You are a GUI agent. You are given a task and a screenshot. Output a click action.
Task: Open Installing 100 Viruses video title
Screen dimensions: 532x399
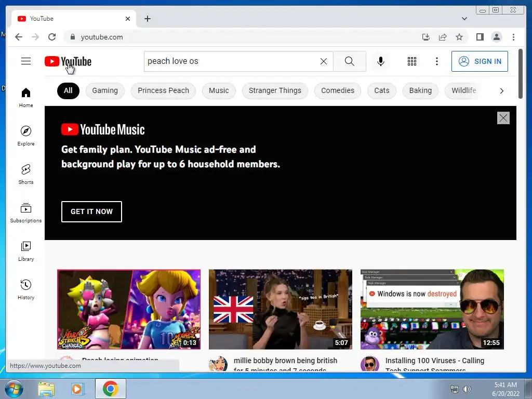[435, 364]
